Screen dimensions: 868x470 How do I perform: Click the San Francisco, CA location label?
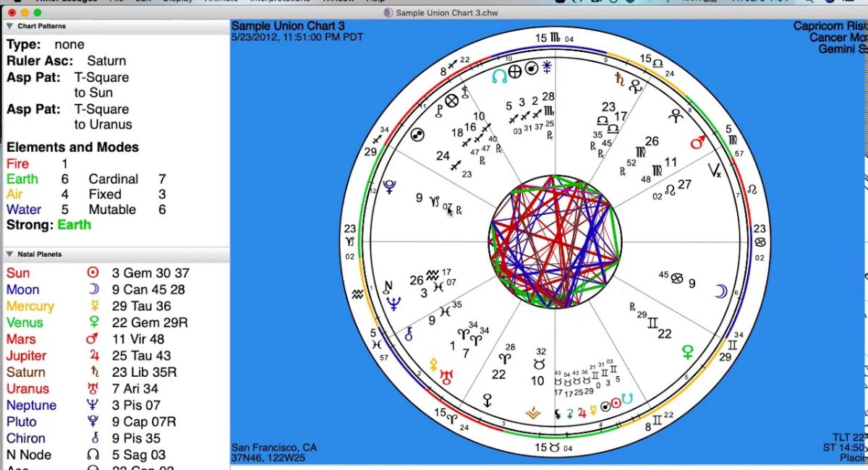pos(274,448)
